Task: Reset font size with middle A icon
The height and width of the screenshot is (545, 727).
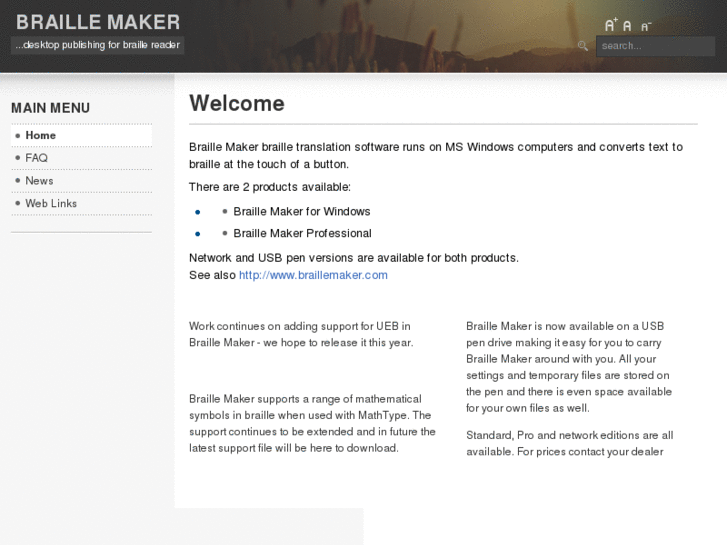Action: [627, 26]
